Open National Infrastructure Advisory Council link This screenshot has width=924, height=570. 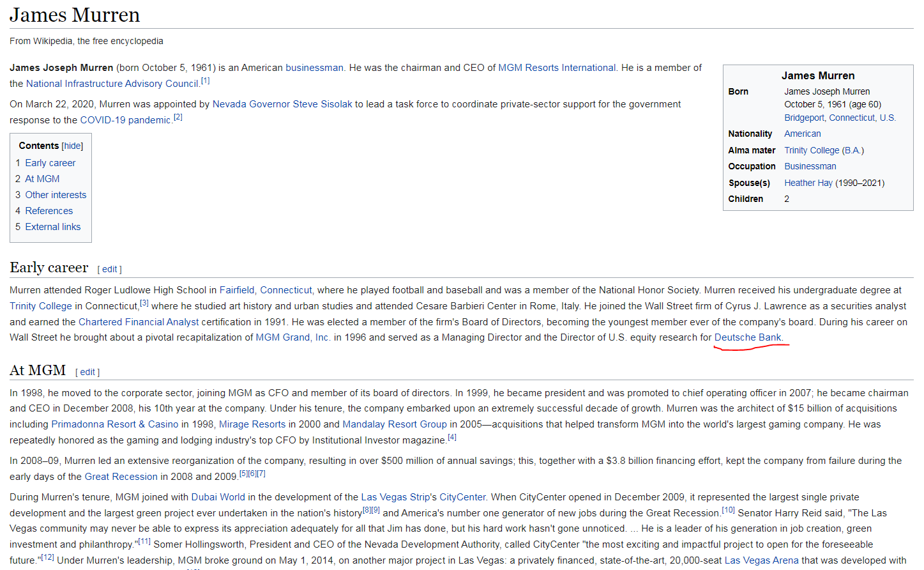coord(112,84)
